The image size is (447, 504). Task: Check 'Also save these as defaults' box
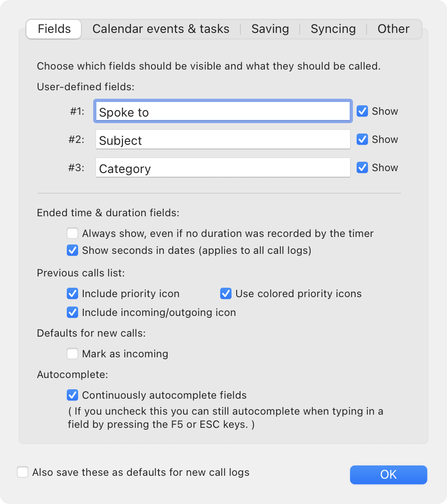pyautogui.click(x=23, y=472)
